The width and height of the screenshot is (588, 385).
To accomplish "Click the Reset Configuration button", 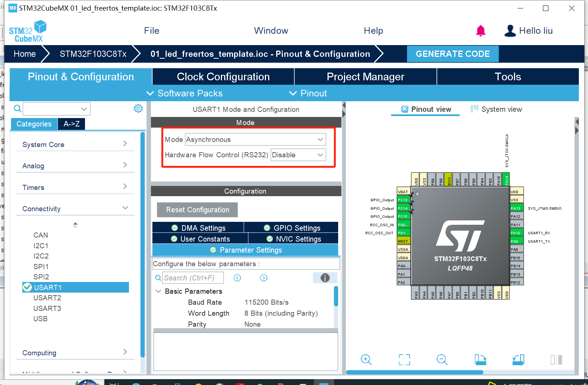I will [197, 210].
